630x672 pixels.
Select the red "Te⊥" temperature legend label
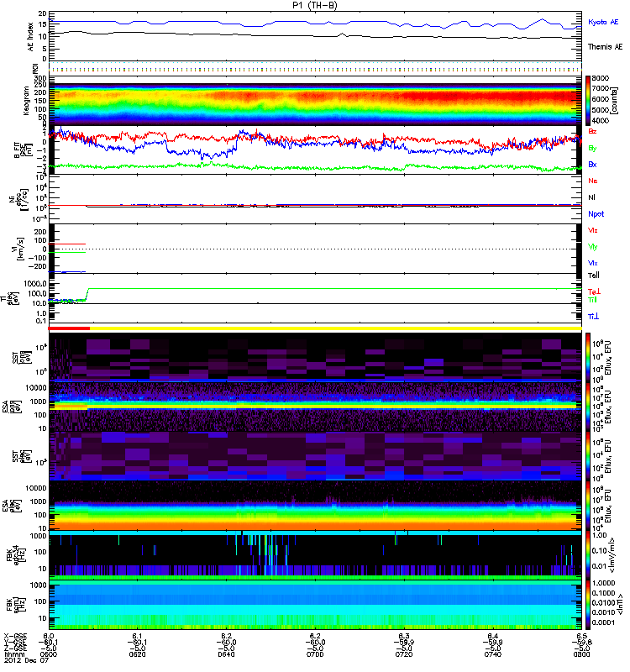point(594,291)
